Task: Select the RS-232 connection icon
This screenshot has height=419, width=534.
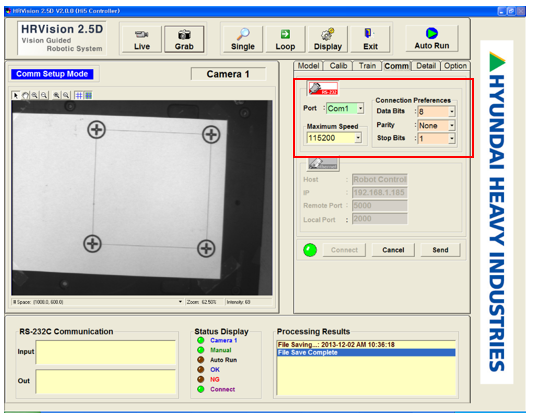Action: pos(323,89)
